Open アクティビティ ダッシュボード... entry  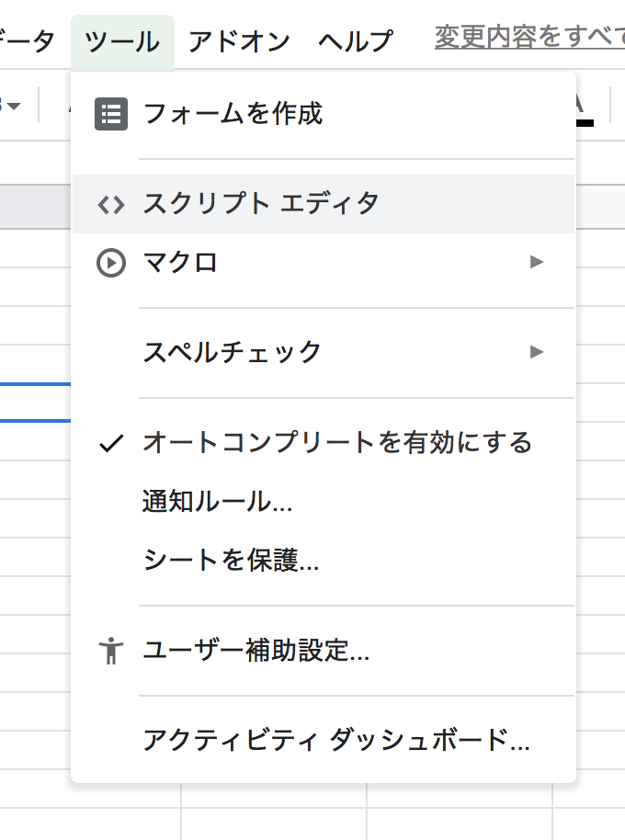pyautogui.click(x=324, y=740)
